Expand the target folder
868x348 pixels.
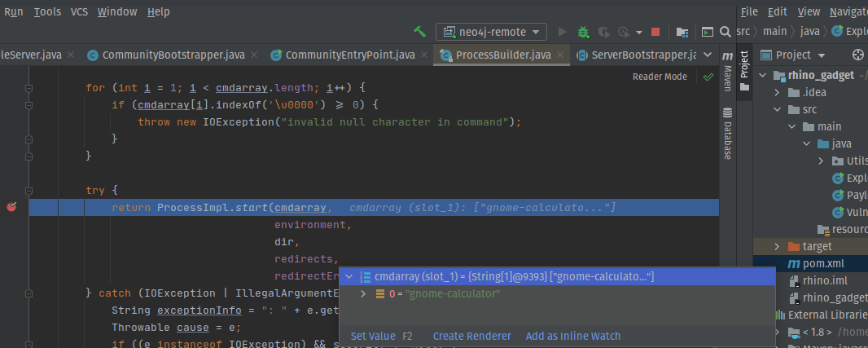(x=777, y=246)
